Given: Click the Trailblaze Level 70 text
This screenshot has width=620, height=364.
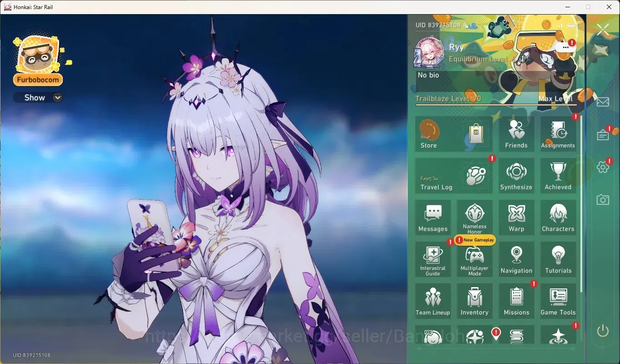Looking at the screenshot, I should [448, 99].
